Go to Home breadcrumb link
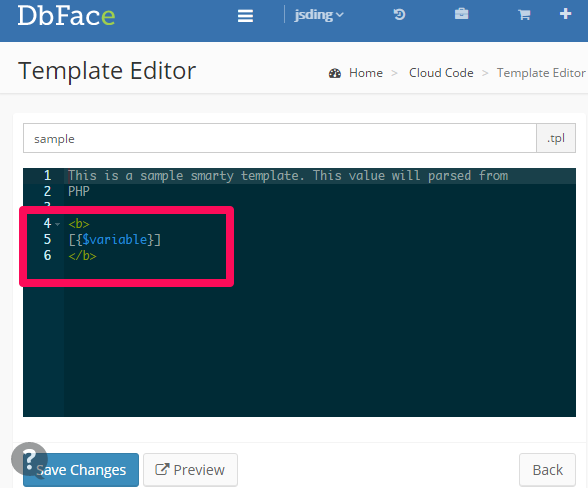 click(366, 73)
